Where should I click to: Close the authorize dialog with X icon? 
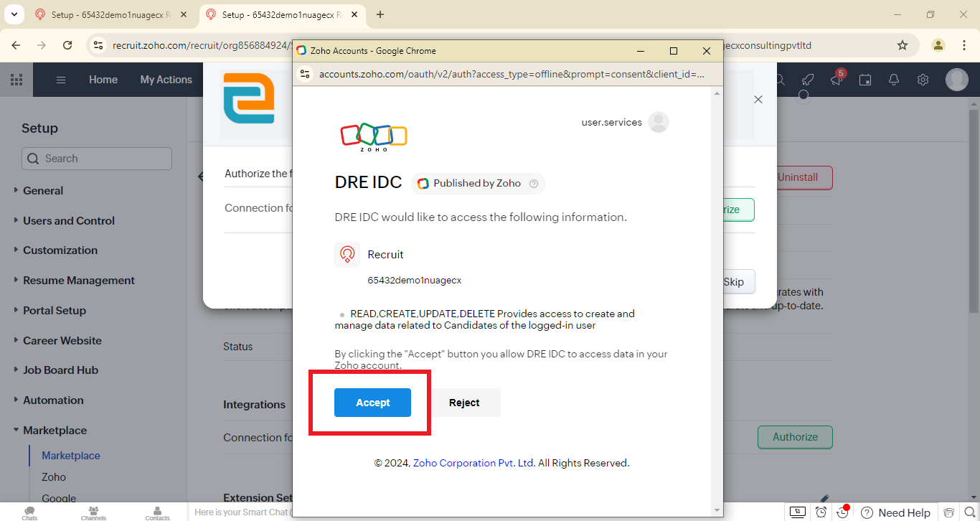(x=758, y=100)
